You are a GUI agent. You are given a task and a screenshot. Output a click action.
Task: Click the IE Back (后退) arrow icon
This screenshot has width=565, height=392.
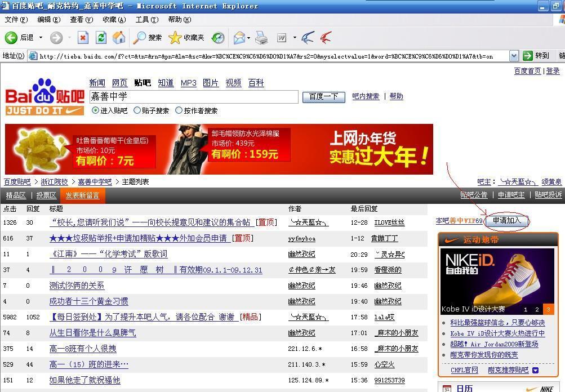(11, 38)
